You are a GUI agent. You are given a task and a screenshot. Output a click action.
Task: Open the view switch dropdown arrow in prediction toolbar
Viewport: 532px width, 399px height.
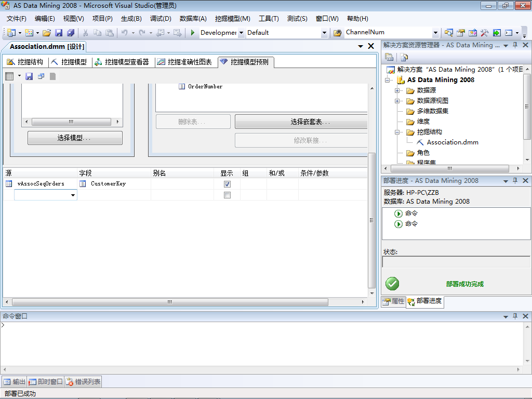click(x=19, y=76)
